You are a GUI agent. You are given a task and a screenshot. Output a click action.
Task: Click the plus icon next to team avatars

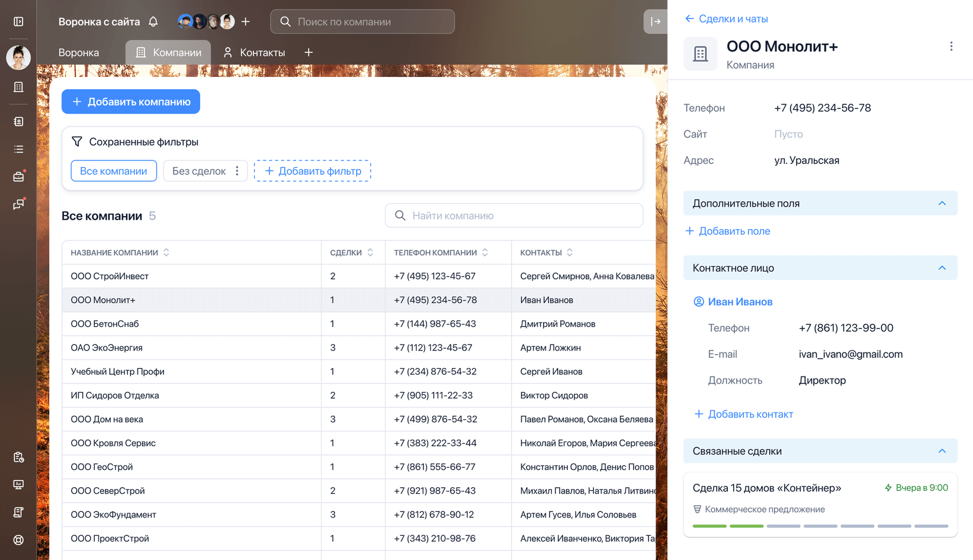point(246,22)
